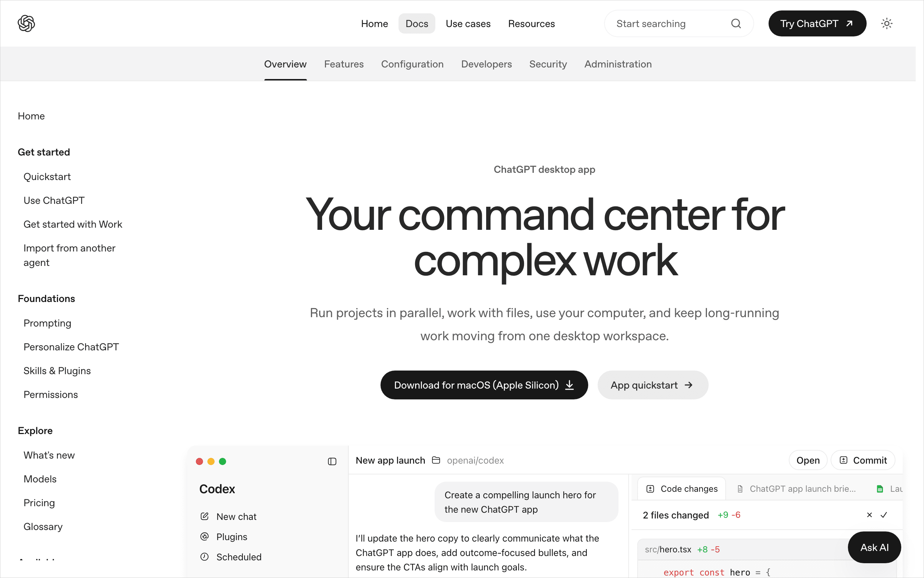Select the Code changes tab
The image size is (924, 578).
pyautogui.click(x=682, y=489)
